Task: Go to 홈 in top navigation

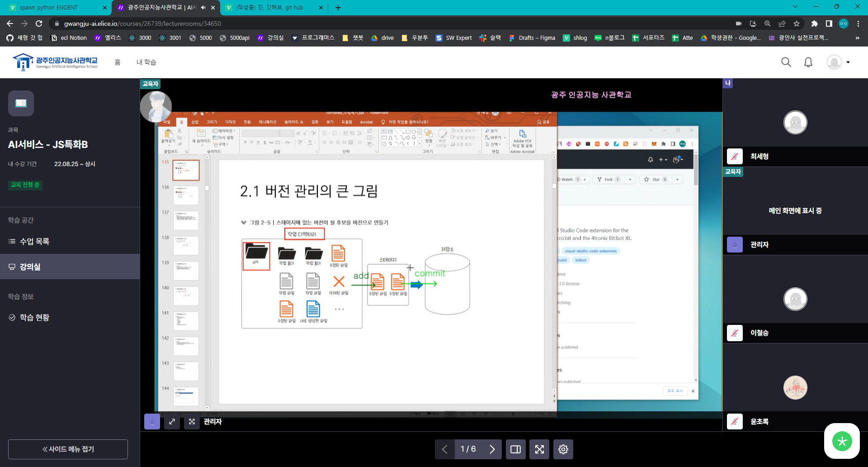Action: (x=118, y=62)
